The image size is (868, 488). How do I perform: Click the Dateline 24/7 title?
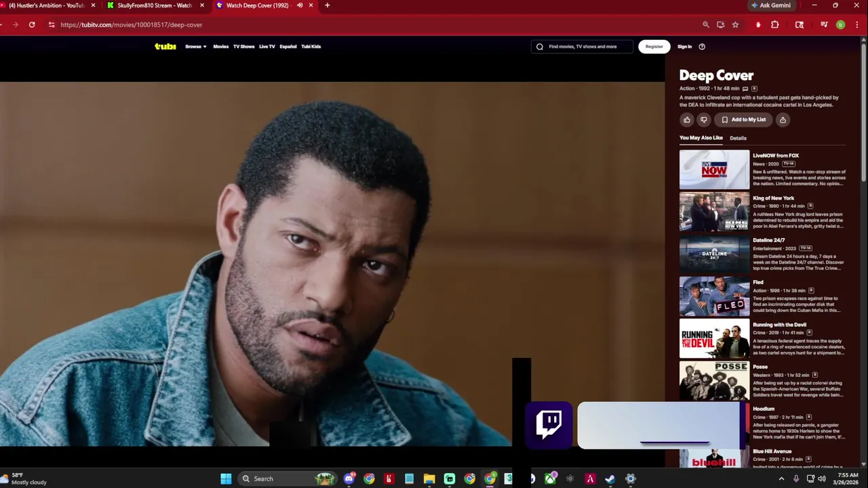click(x=768, y=240)
